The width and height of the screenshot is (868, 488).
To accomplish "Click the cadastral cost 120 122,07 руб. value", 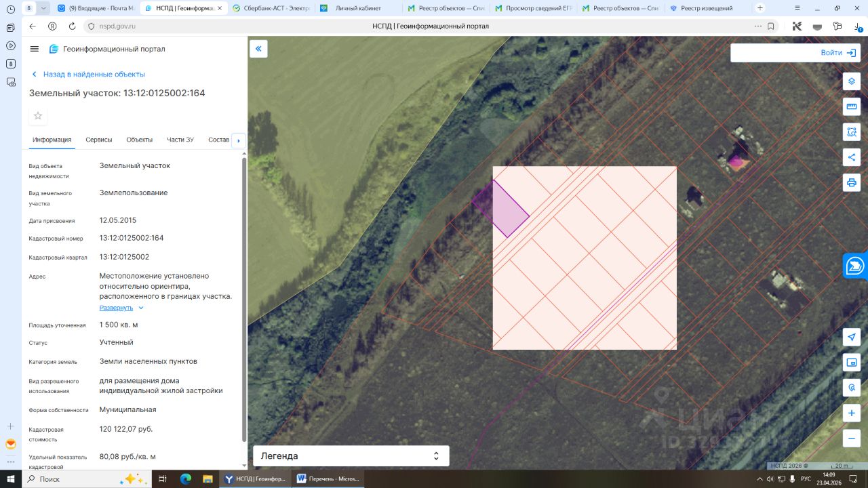I will pyautogui.click(x=126, y=429).
